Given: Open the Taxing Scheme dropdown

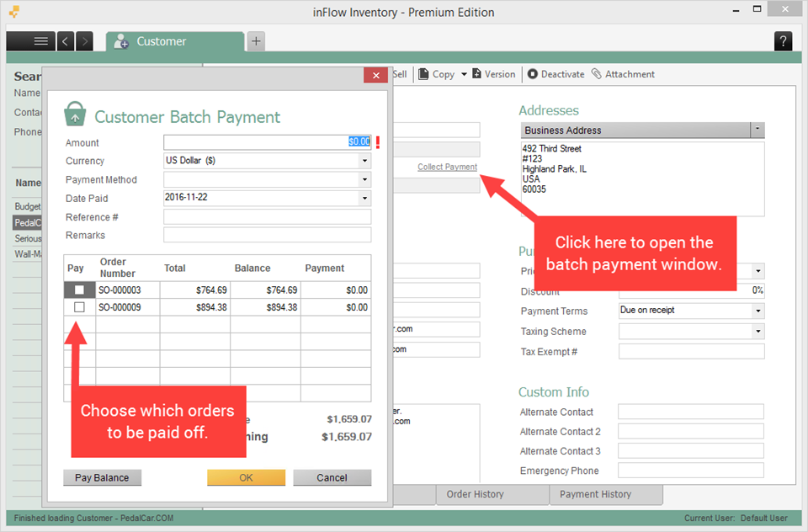Looking at the screenshot, I should [x=758, y=332].
